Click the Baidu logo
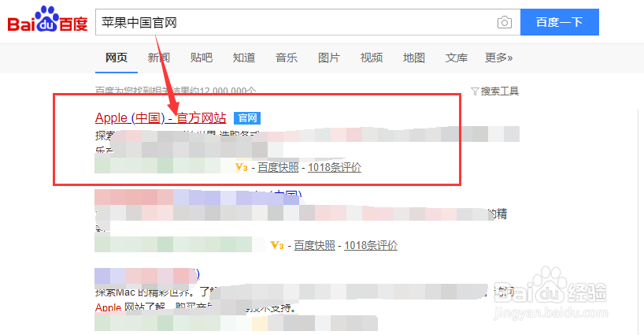The height and width of the screenshot is (335, 644). (48, 20)
